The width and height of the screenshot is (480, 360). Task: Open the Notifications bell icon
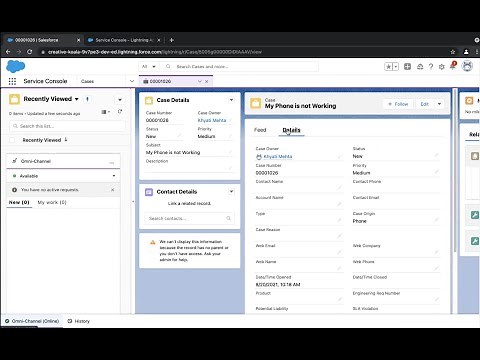point(453,66)
